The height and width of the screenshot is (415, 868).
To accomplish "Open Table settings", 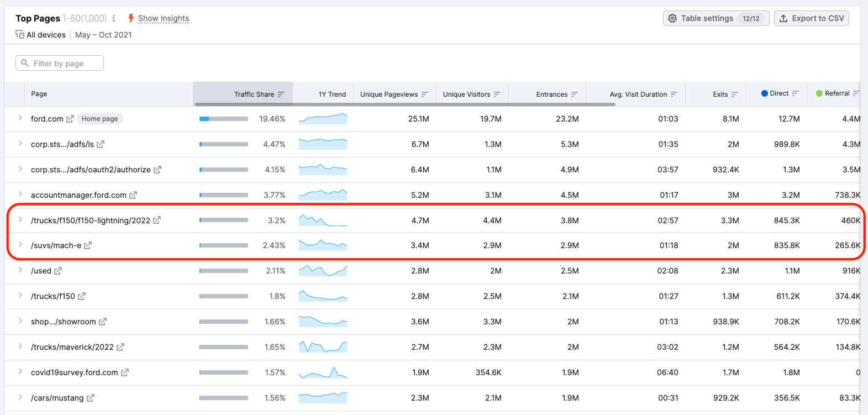I will click(716, 18).
